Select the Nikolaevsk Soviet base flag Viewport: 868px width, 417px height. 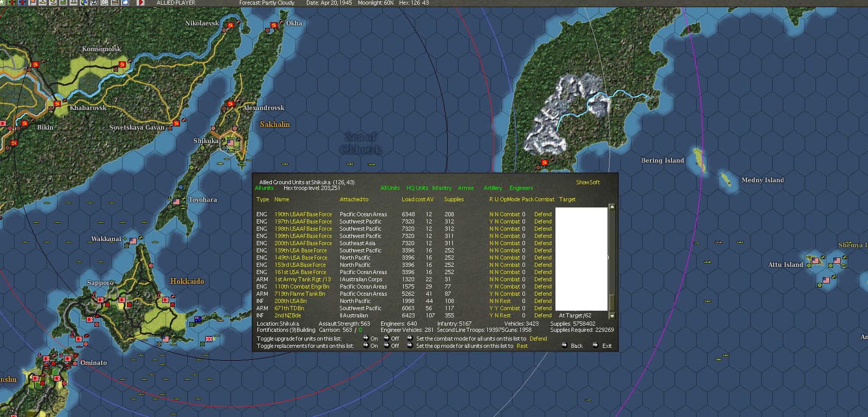(231, 25)
